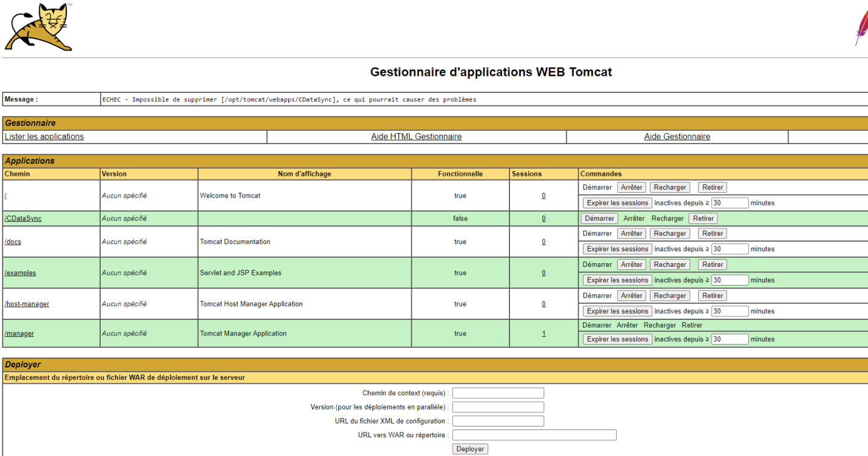The height and width of the screenshot is (456, 868).
Task: Undeploy the /docs application with Retirer
Action: point(712,234)
